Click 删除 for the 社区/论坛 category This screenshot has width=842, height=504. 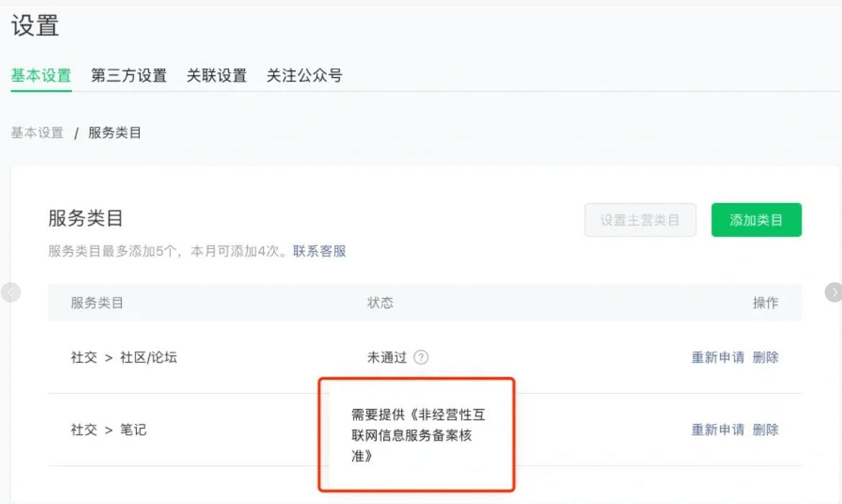(x=766, y=357)
